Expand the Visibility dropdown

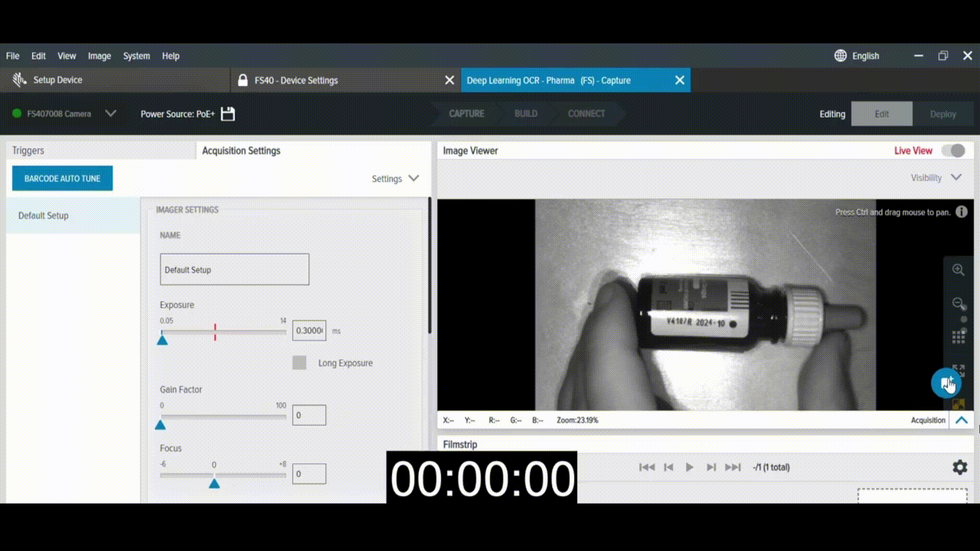(x=936, y=178)
